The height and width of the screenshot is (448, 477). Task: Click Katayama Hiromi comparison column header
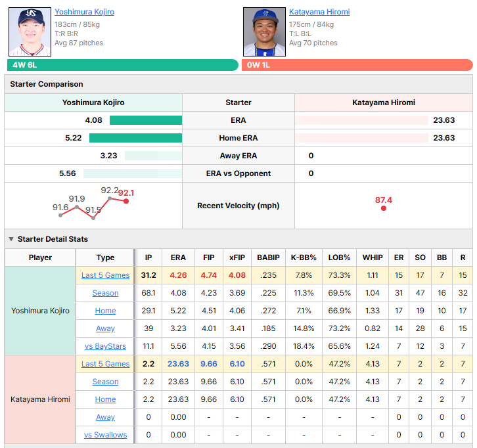coord(383,102)
